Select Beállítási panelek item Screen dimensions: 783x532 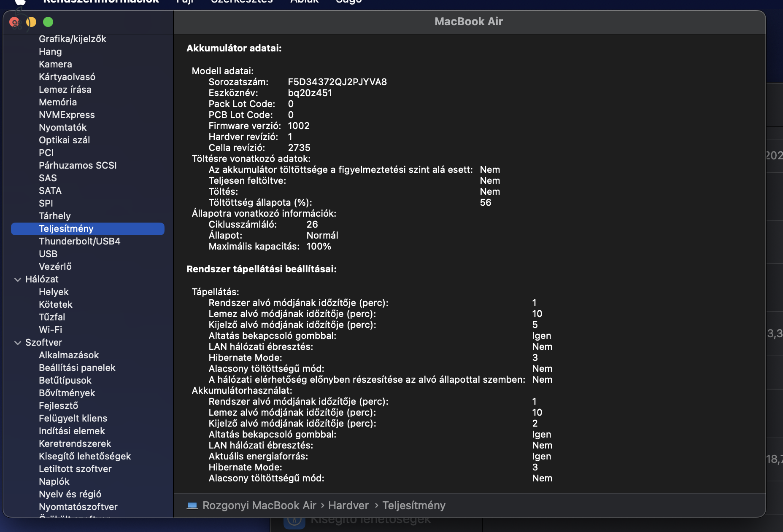coord(77,368)
